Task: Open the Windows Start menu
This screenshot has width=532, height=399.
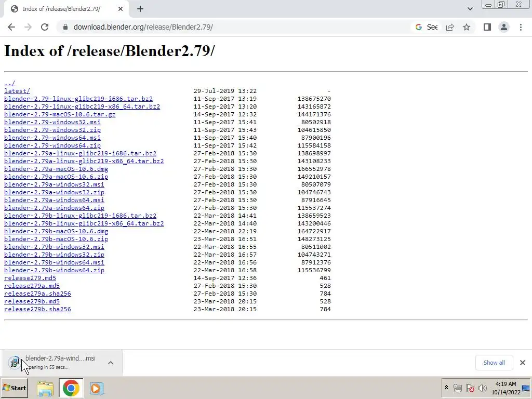Action: (14, 388)
